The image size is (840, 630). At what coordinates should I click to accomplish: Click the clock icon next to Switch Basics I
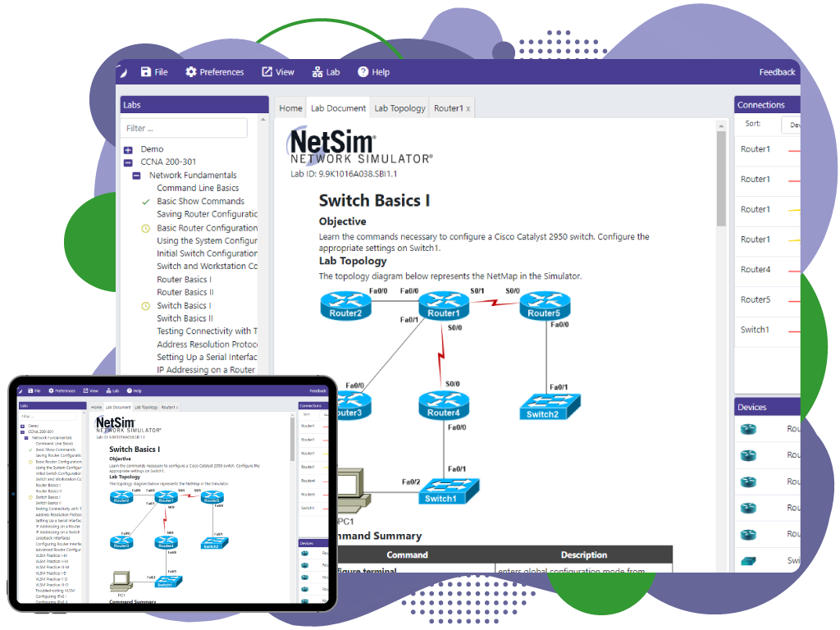click(146, 305)
